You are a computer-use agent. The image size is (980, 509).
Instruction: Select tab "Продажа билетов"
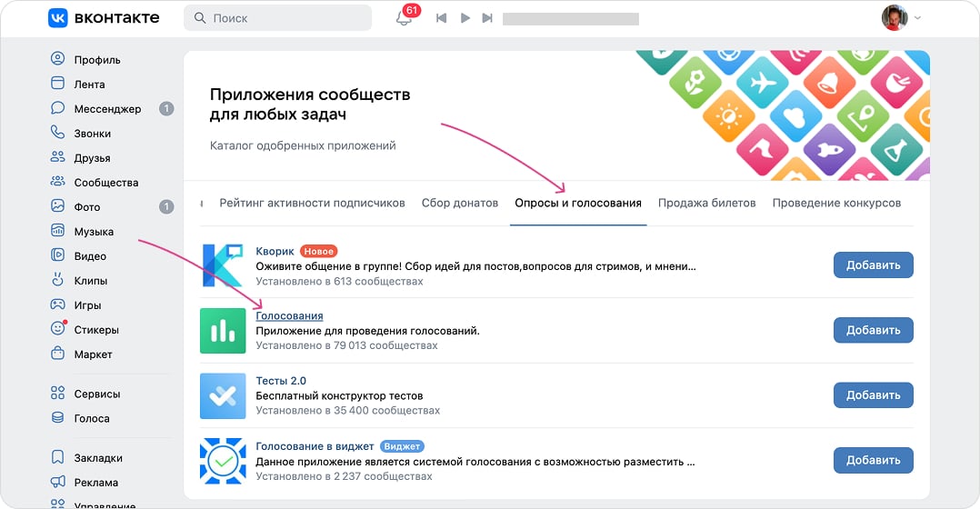[707, 203]
